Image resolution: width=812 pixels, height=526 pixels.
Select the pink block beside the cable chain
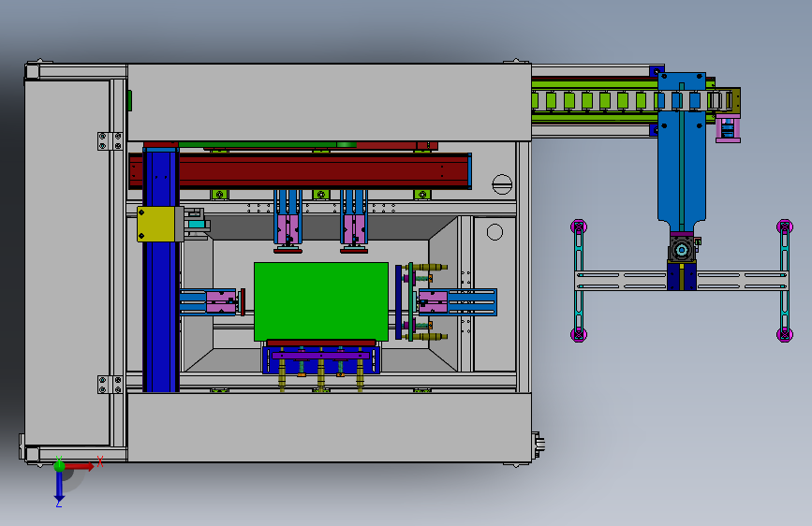728,128
